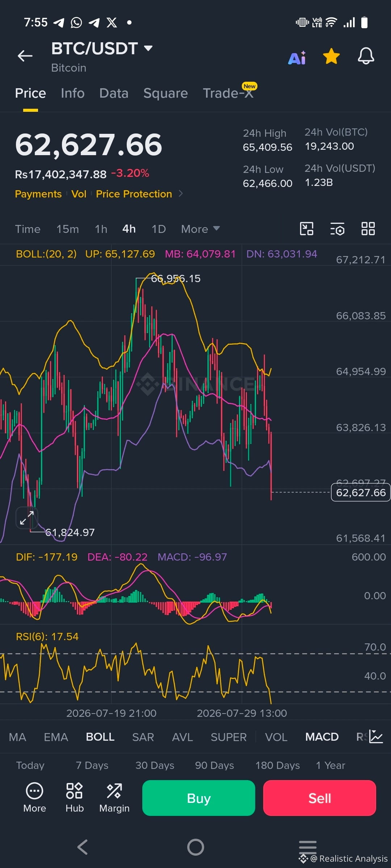Open the Trade-X tab
This screenshot has width=391, height=868.
point(228,93)
